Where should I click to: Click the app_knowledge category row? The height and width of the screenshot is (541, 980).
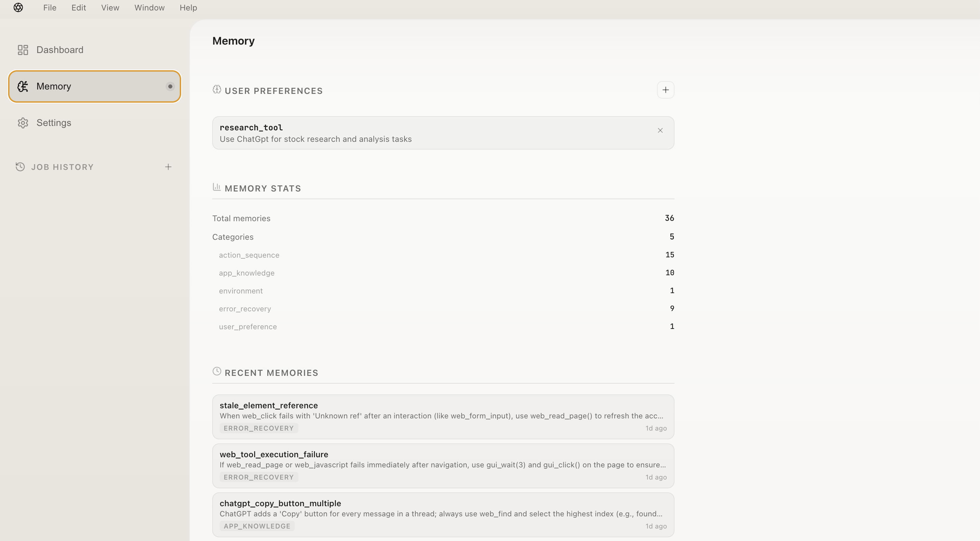click(247, 273)
